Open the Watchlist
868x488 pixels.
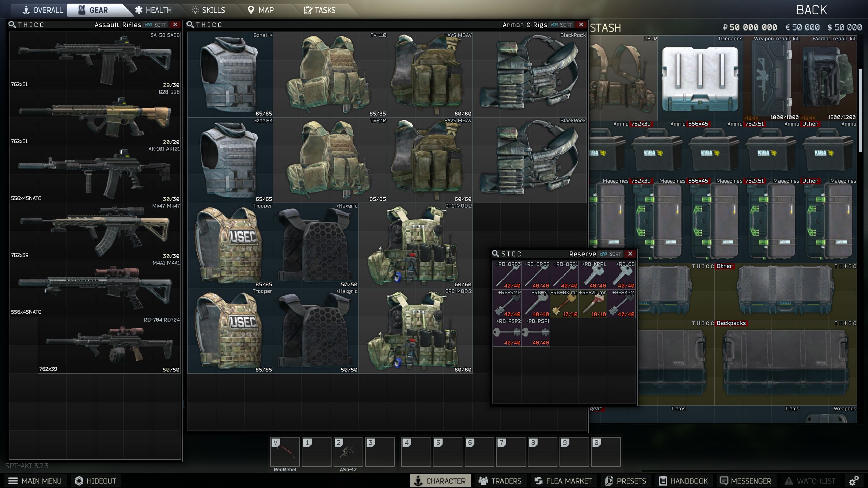[810, 481]
